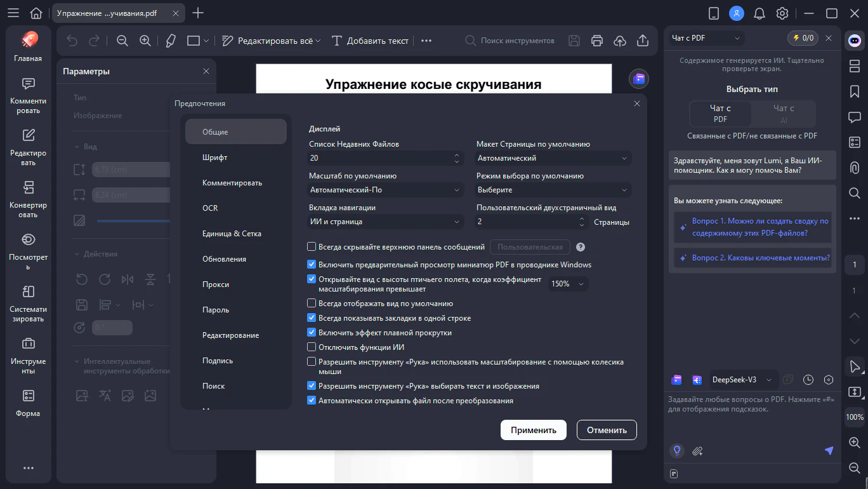Screen dimensions: 868x489
Task: Open Масштаб по умолчанию dropdown
Action: click(x=386, y=190)
